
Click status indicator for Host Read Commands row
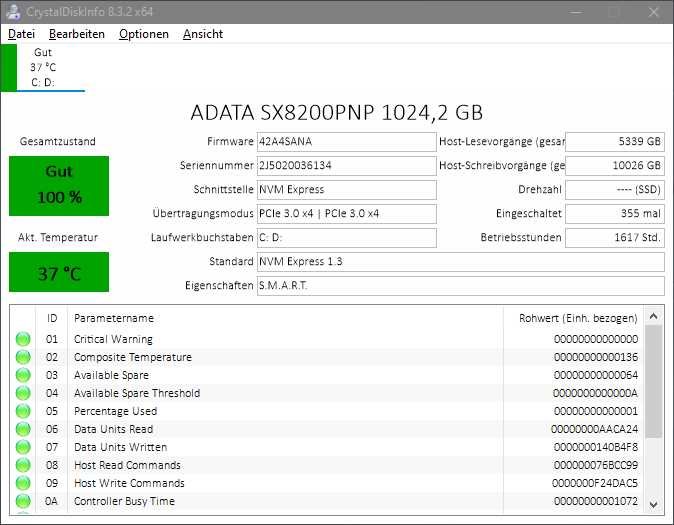tap(23, 465)
